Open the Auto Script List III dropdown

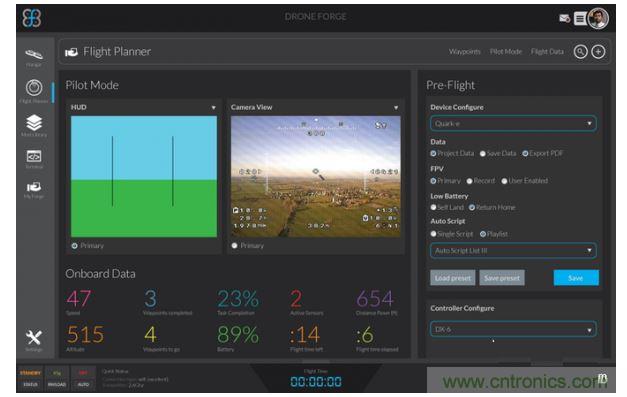coord(513,251)
